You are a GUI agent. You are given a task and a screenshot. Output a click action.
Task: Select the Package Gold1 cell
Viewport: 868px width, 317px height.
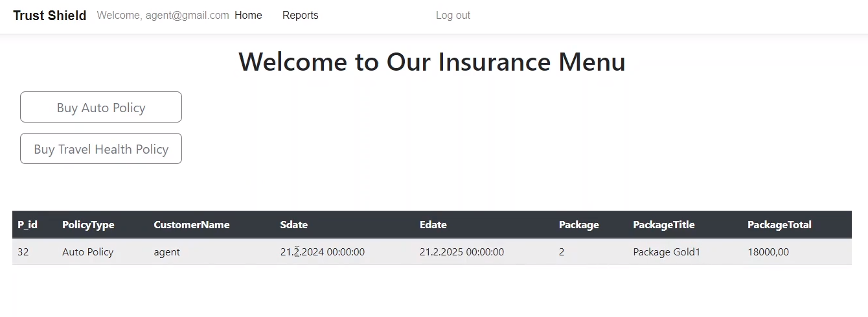pyautogui.click(x=667, y=252)
